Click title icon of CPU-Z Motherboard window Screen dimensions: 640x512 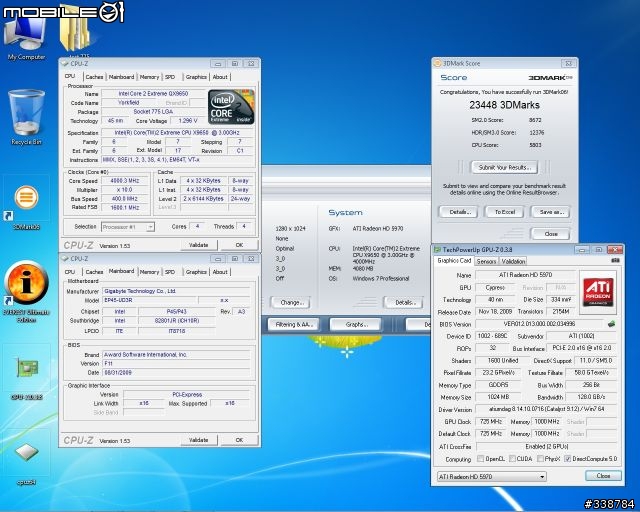65,259
